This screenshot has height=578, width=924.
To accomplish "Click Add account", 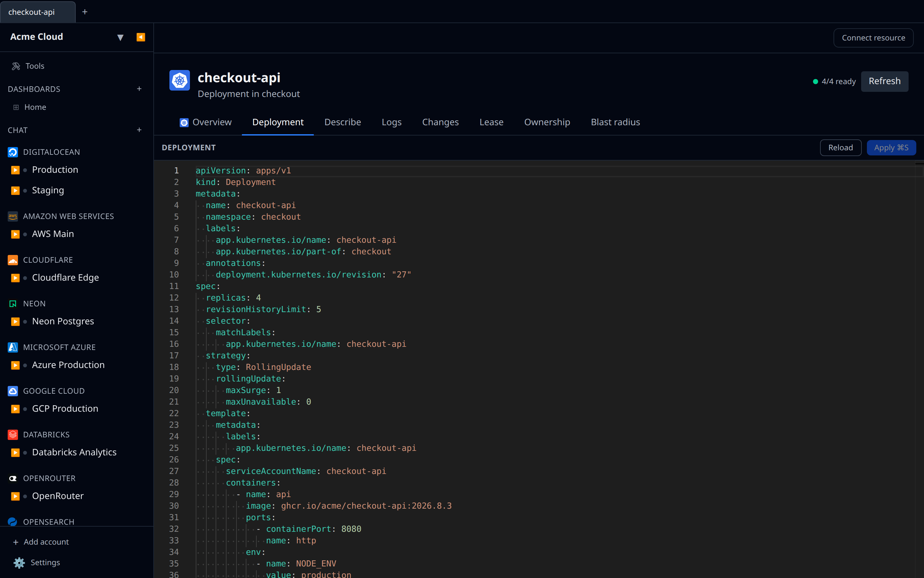I will [x=41, y=542].
